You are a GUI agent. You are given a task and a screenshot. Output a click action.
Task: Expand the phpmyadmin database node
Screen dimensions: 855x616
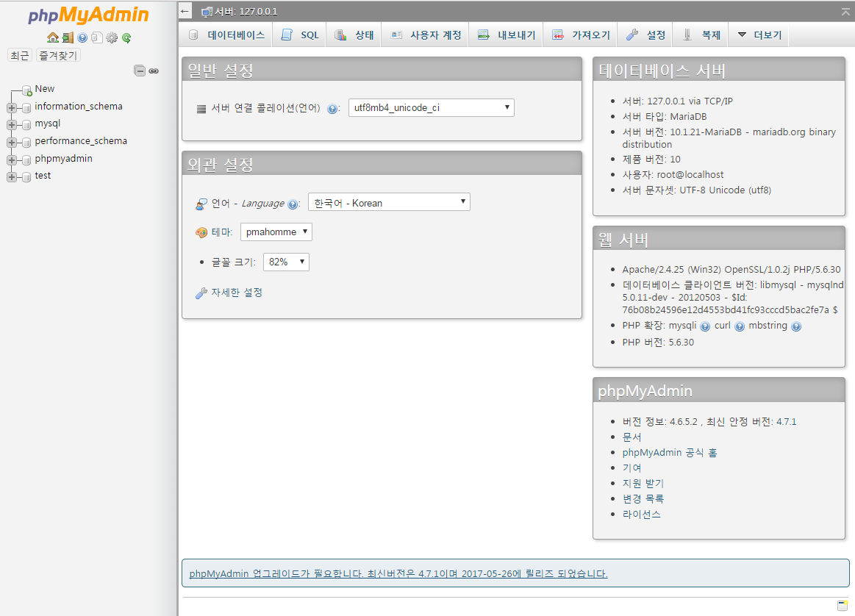point(12,160)
